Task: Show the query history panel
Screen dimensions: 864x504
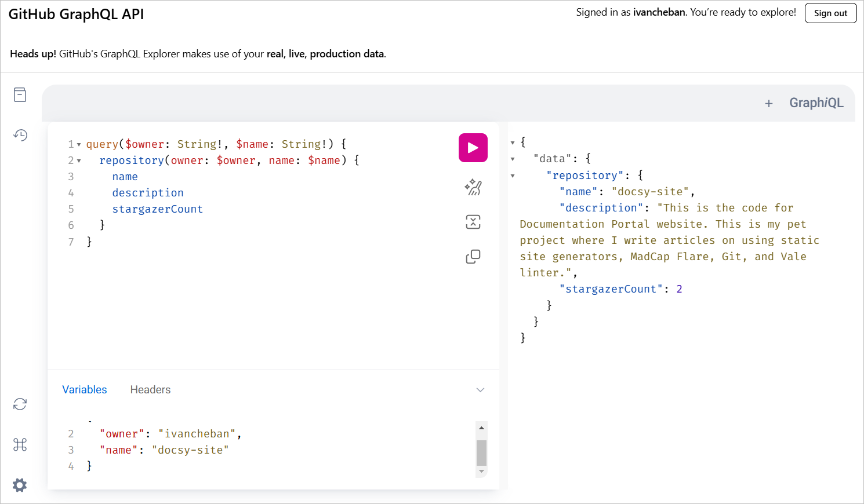Action: [x=20, y=135]
